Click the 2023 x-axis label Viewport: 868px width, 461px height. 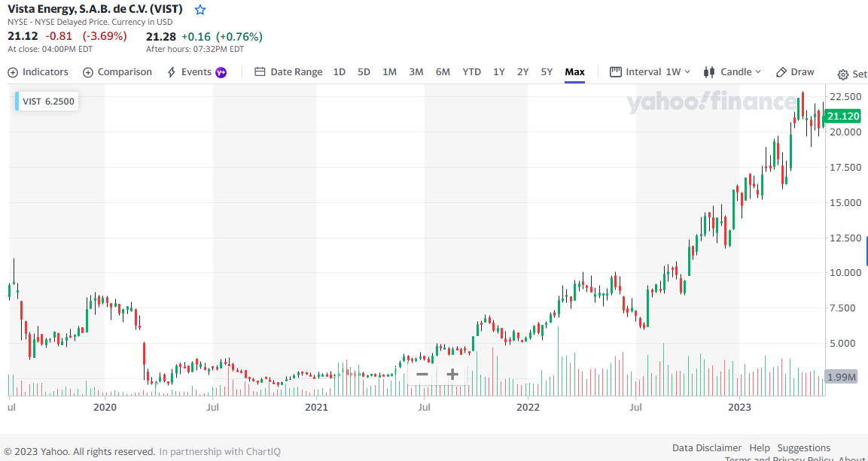pos(739,408)
